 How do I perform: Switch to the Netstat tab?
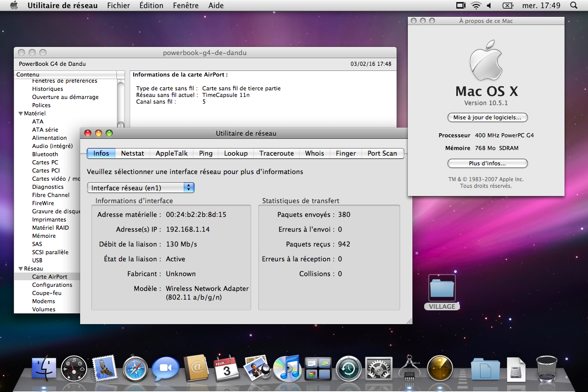pyautogui.click(x=132, y=154)
